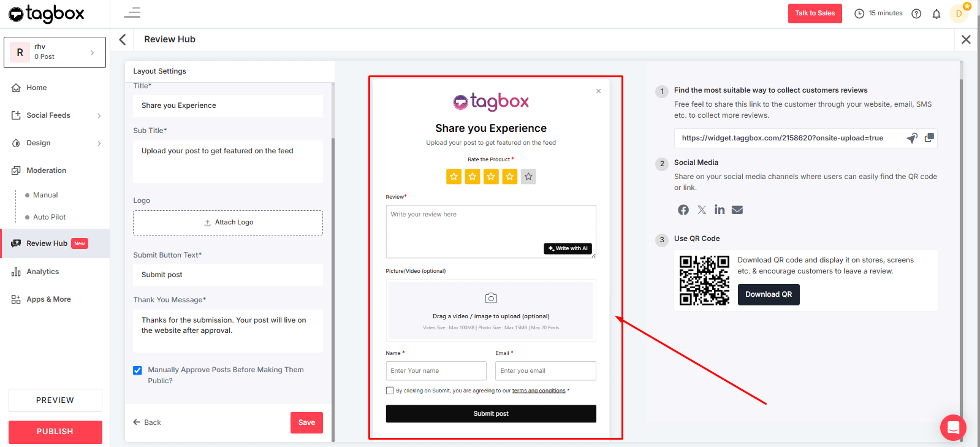Screen dimensions: 980x447
Task: Click the Submit Button Text field
Action: (228, 275)
